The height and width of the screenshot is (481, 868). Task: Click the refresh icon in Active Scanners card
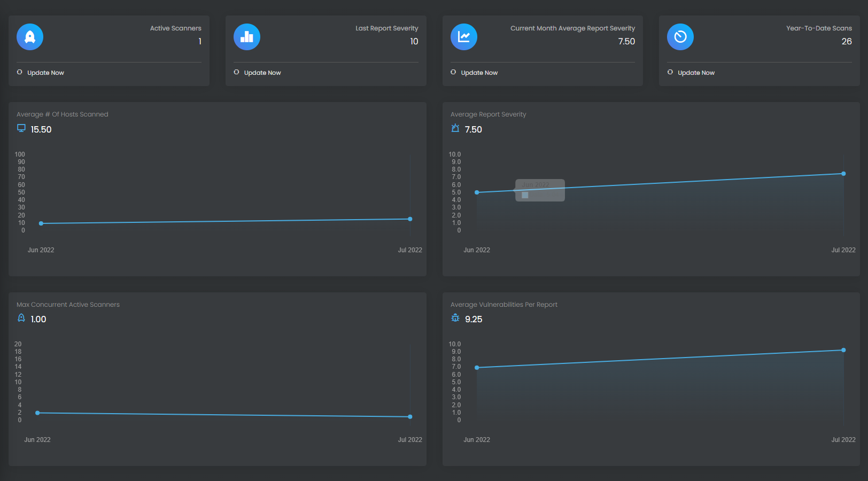[20, 72]
